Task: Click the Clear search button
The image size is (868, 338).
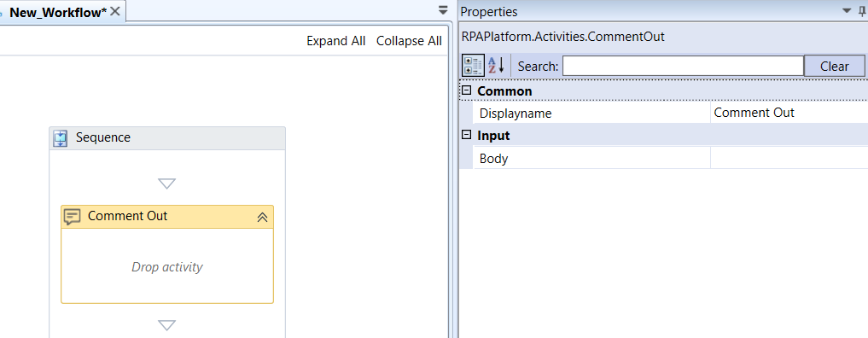Action: coord(834,67)
